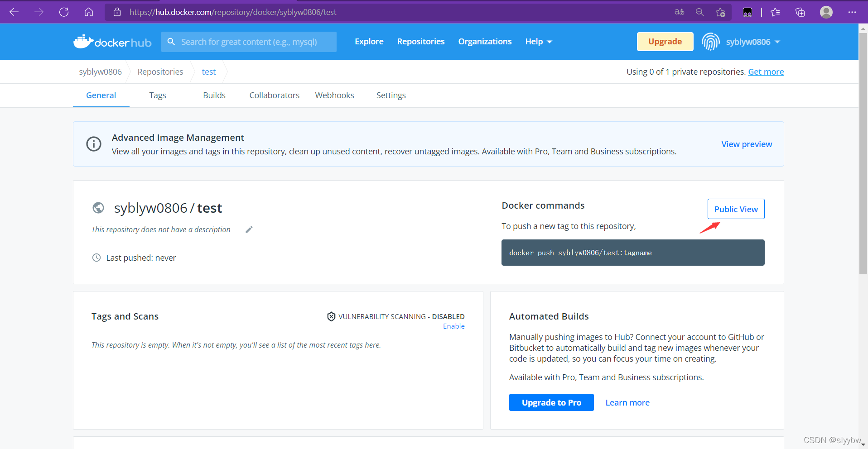Click 'This repository does not have a description'
Viewport: 868px width, 449px height.
click(x=161, y=229)
